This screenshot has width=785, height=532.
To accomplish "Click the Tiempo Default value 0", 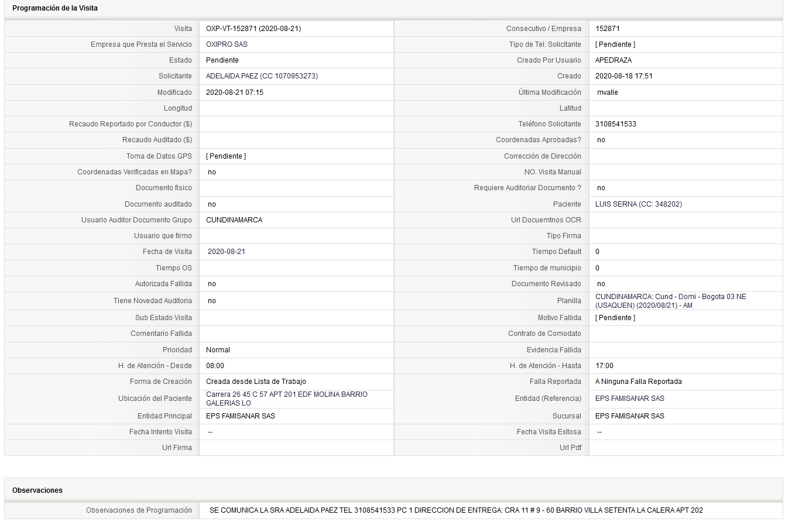I will click(597, 252).
